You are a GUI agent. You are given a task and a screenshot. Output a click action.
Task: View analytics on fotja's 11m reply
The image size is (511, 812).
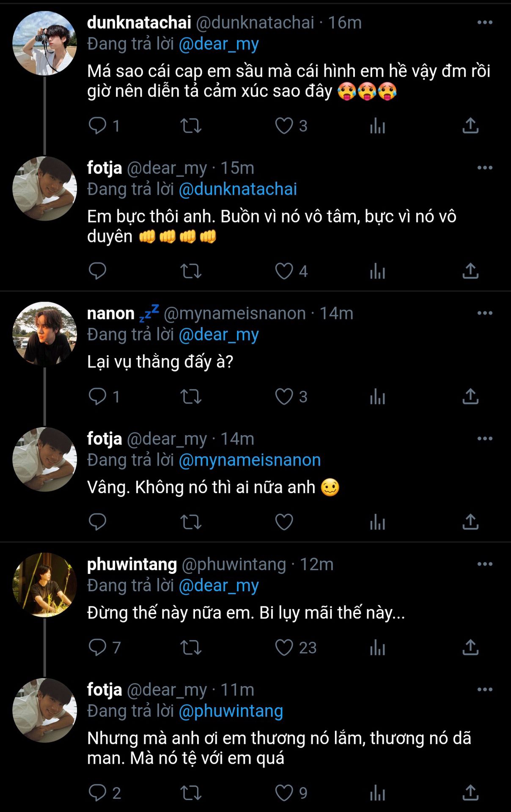click(377, 793)
